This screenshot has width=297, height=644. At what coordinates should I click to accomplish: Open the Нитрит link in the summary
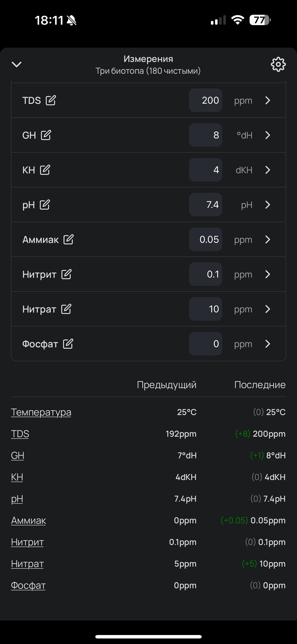click(27, 542)
